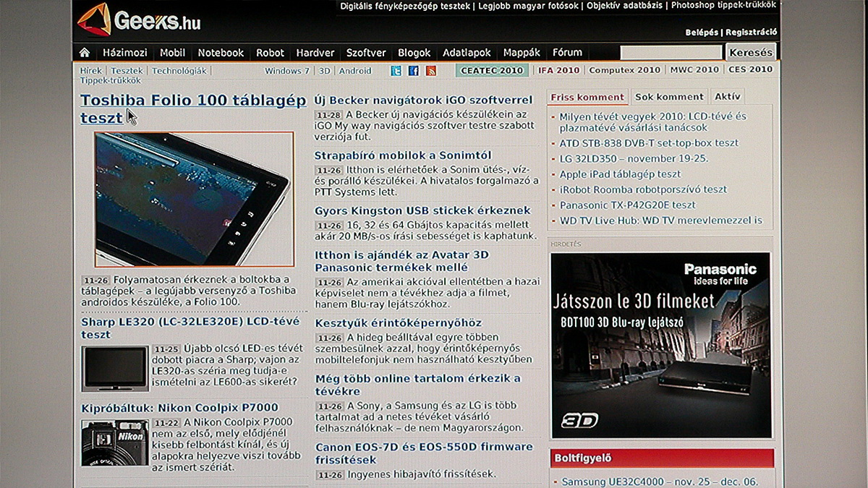
Task: Click the Regisztráció link
Action: [x=752, y=33]
